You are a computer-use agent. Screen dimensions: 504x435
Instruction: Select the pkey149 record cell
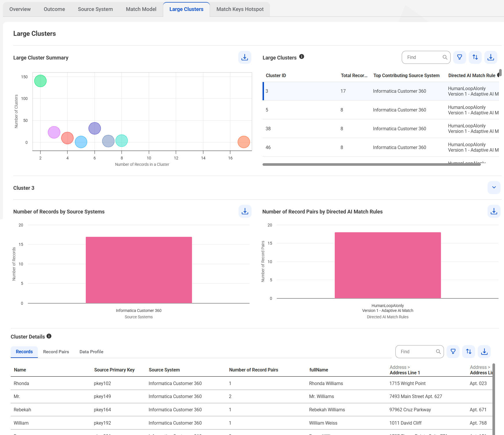click(102, 396)
